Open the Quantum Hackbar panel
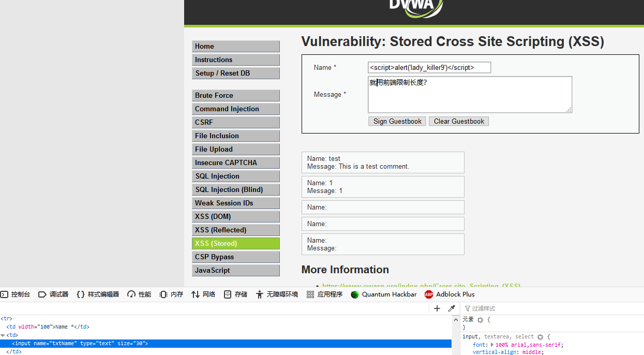The height and width of the screenshot is (355, 644). 384,294
